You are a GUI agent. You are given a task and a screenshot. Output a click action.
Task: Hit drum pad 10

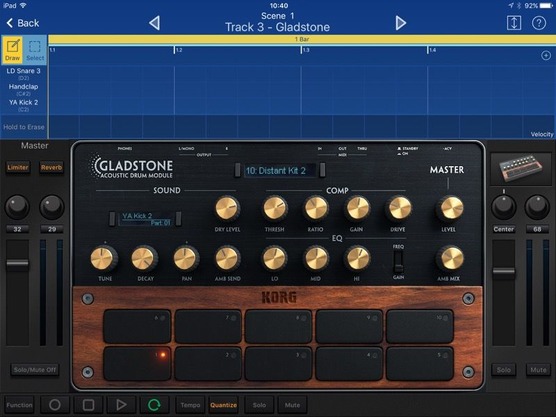(x=419, y=327)
